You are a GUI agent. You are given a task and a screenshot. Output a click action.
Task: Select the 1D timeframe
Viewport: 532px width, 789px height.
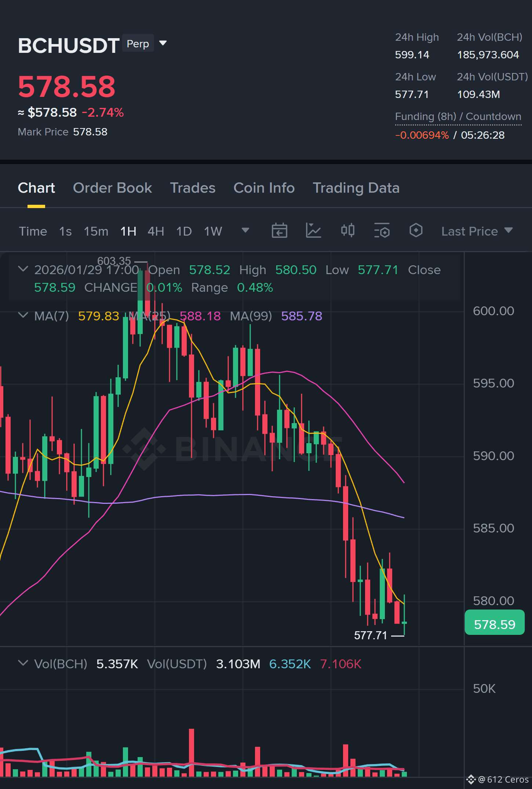tap(184, 231)
